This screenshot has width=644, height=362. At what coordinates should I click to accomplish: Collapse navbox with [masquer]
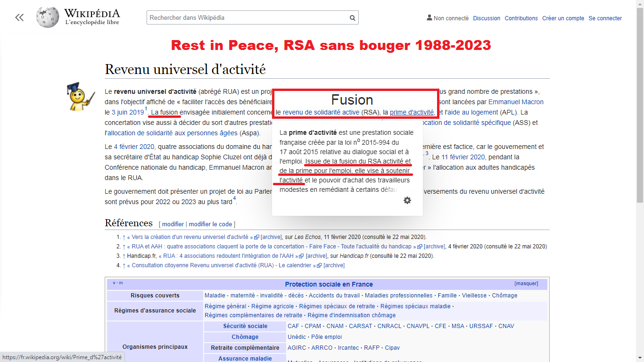[526, 283]
